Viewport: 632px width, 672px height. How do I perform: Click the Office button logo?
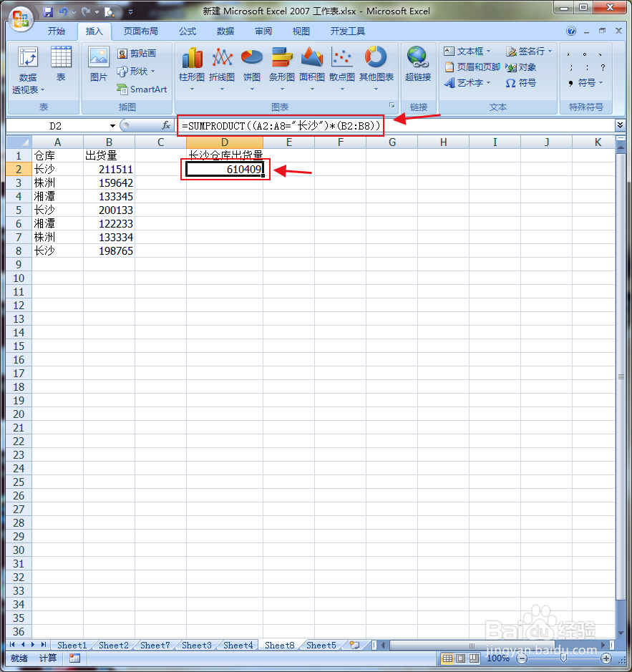click(21, 19)
